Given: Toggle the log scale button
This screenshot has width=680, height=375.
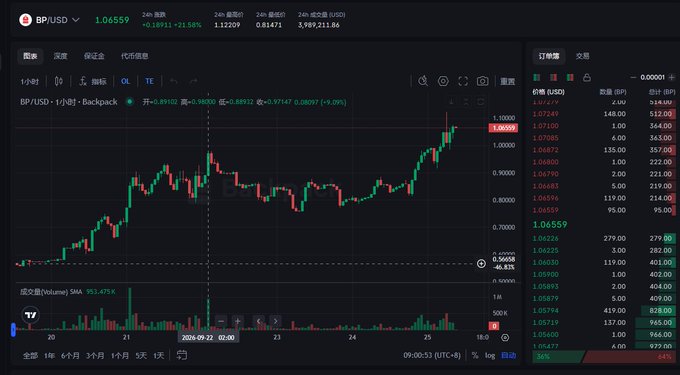Looking at the screenshot, I should coord(490,355).
